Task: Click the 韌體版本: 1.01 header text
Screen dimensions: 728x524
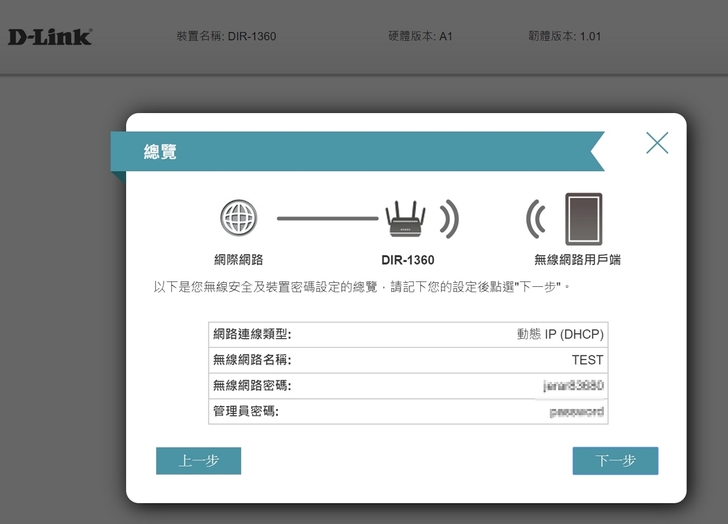Action: [565, 36]
